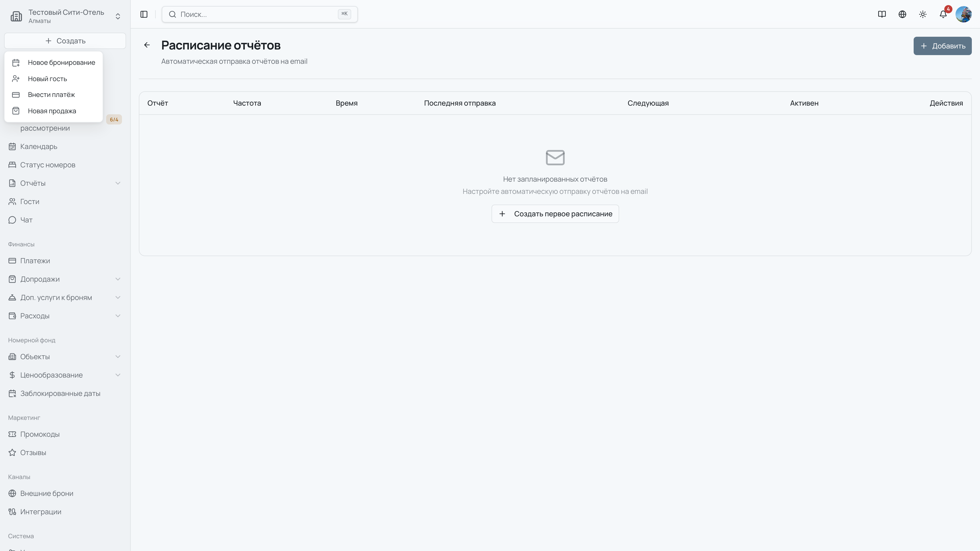Select Новая продажа from the menu
Image resolution: width=980 pixels, height=551 pixels.
pos(54,111)
